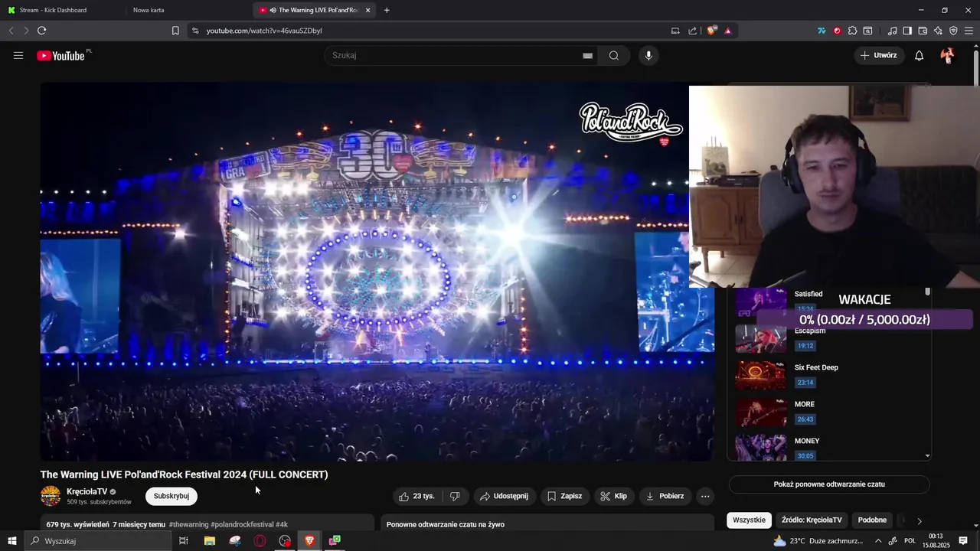Image resolution: width=980 pixels, height=551 pixels.
Task: Open KręciołaTV channel avatar
Action: click(51, 496)
